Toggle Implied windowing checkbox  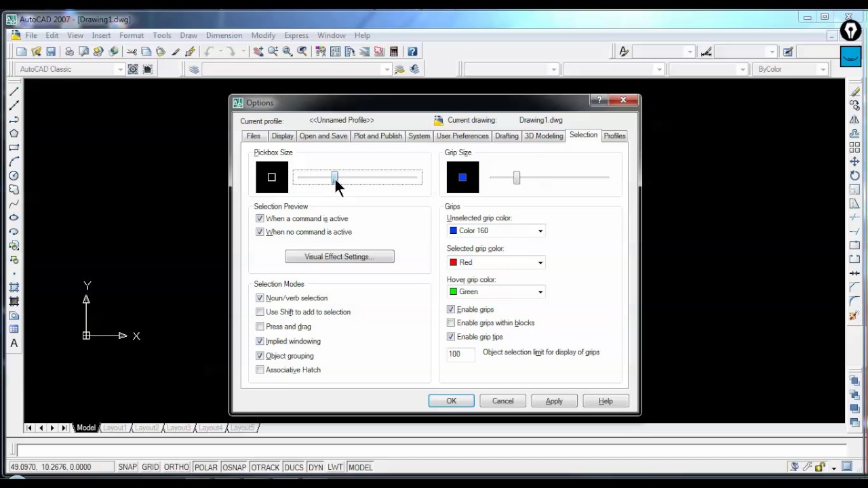click(x=260, y=341)
